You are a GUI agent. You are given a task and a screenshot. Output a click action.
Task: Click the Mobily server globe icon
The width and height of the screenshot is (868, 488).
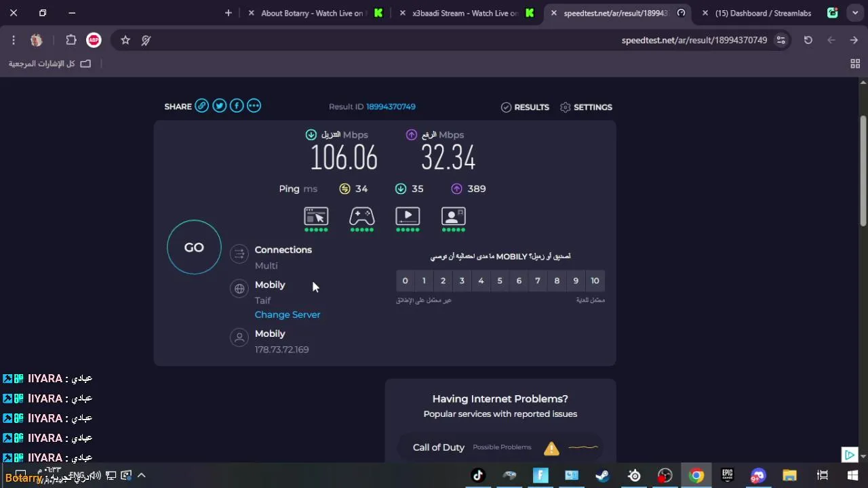(239, 289)
